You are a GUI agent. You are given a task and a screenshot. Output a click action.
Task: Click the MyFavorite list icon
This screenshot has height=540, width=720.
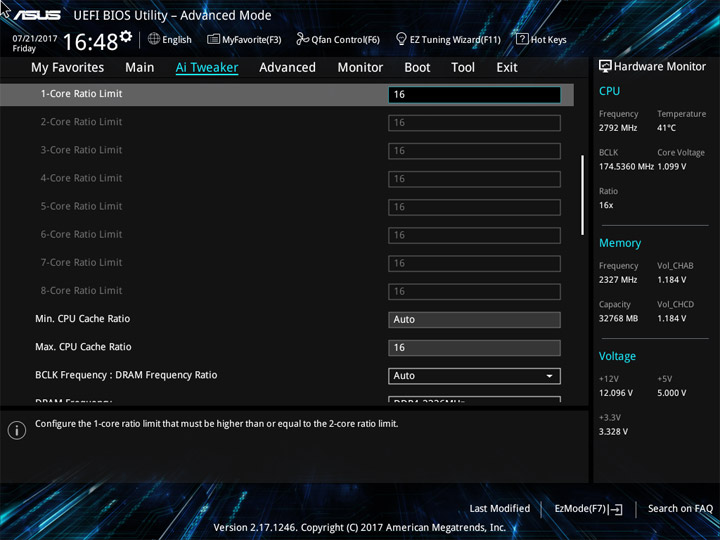point(213,39)
